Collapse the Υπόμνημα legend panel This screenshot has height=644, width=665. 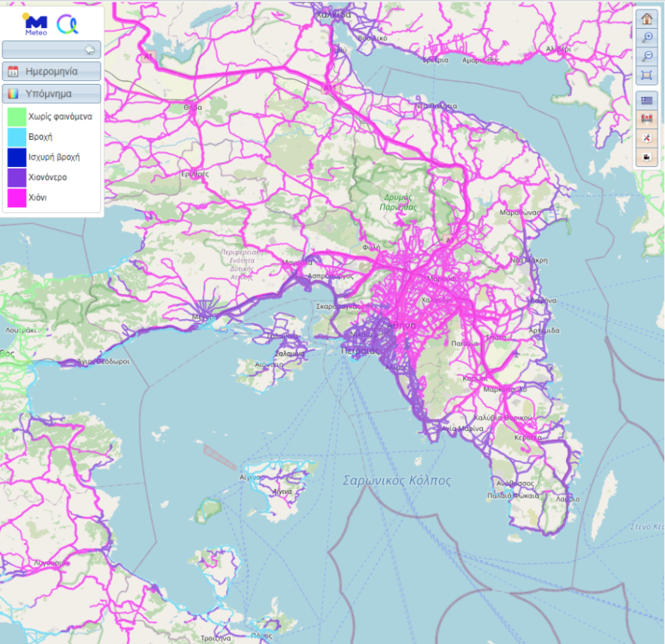[52, 94]
